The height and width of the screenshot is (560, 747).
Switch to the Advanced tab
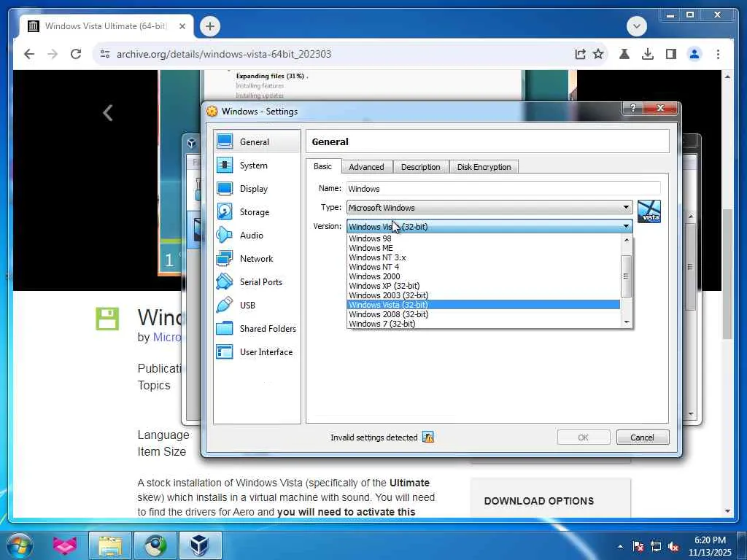pos(366,167)
